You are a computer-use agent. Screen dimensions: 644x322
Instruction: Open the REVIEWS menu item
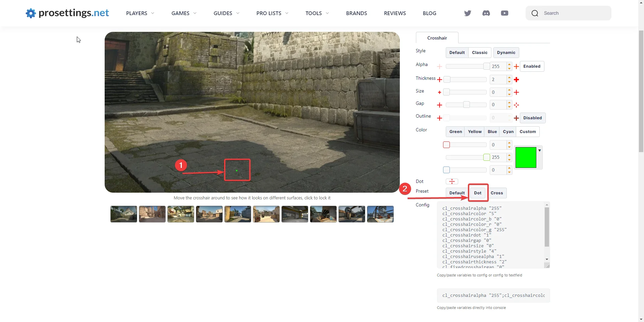click(x=395, y=13)
